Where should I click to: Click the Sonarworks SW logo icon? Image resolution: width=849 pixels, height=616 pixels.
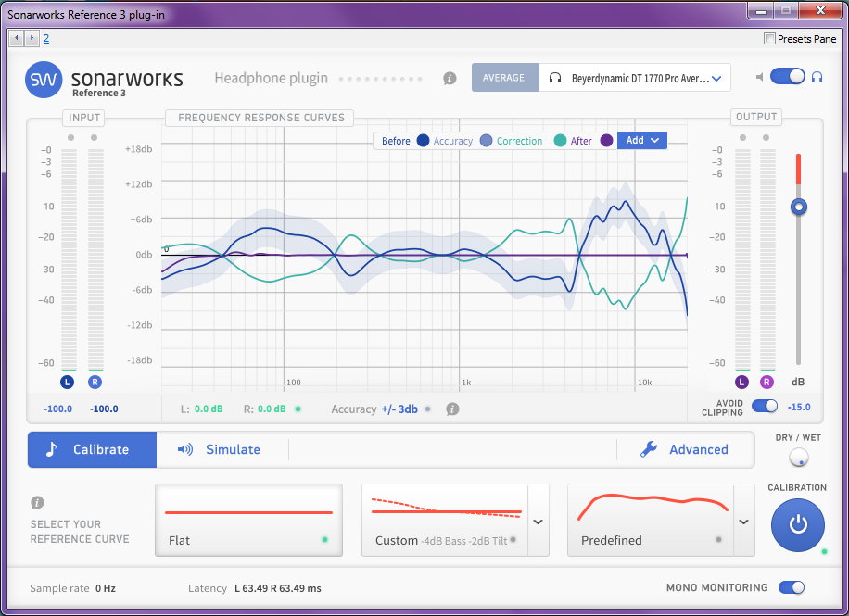44,80
